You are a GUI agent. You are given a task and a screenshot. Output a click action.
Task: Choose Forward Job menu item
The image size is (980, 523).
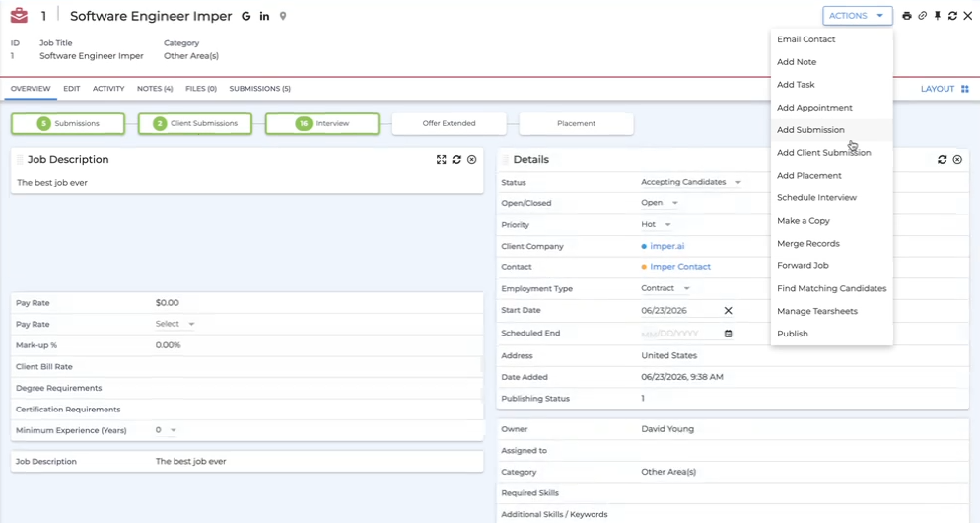(832, 265)
